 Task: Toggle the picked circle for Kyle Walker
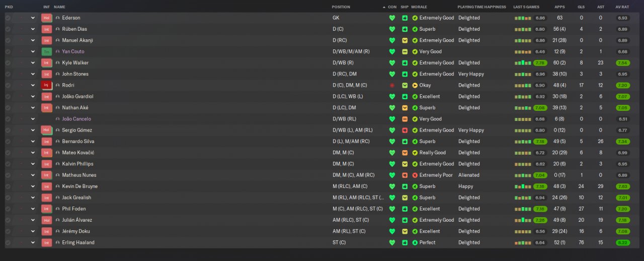pyautogui.click(x=8, y=63)
